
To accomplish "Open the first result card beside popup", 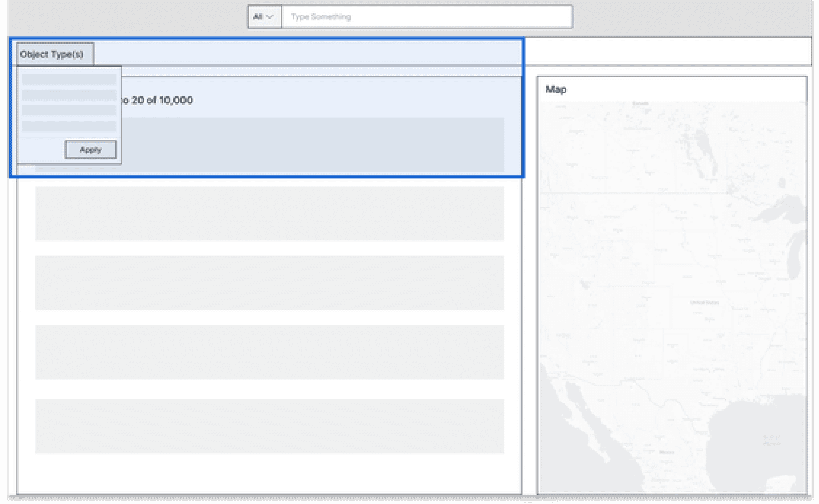I will [312, 144].
